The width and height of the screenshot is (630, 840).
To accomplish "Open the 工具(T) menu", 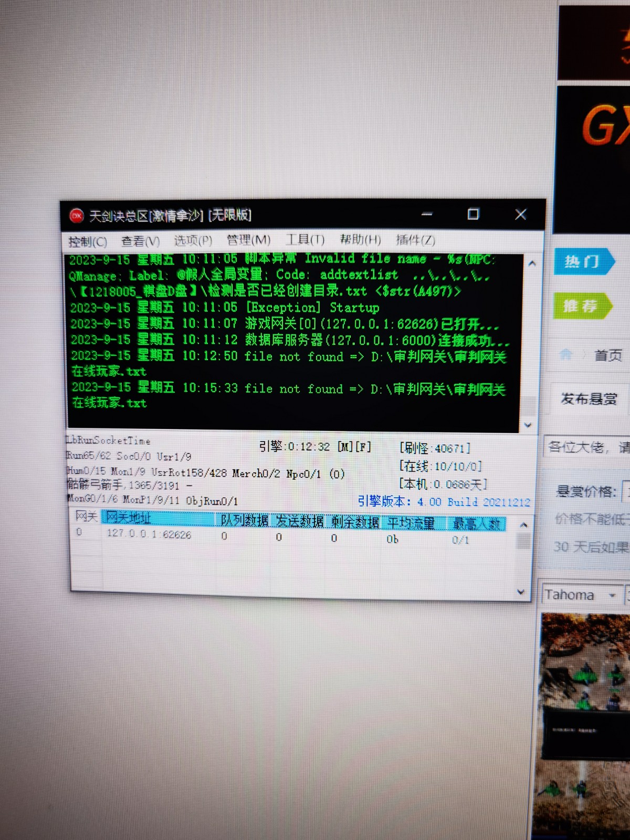I will [x=305, y=240].
